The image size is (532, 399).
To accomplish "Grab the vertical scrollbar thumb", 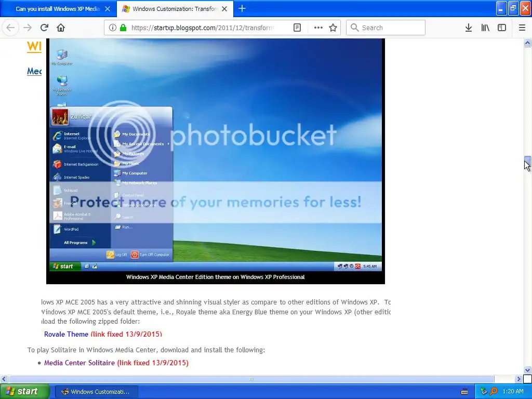I will point(528,160).
